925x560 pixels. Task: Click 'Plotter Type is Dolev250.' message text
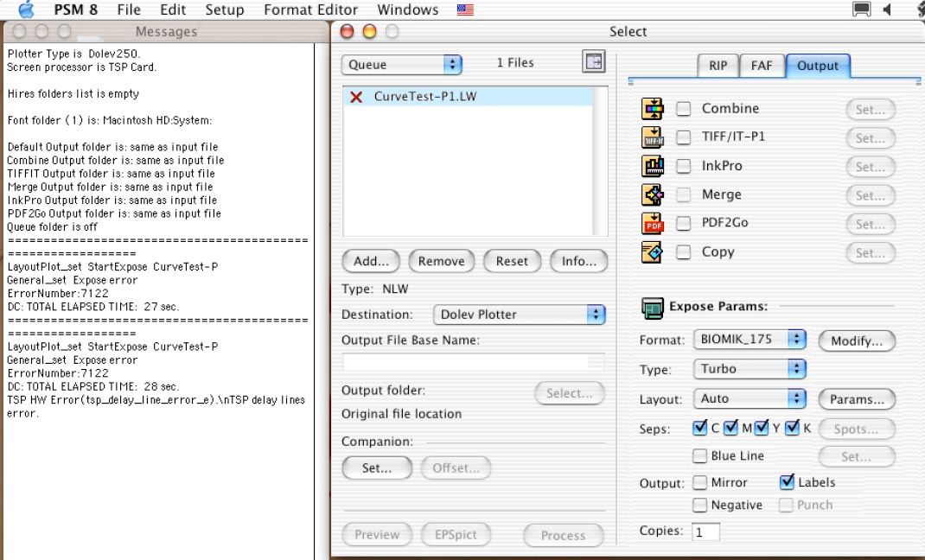[73, 54]
